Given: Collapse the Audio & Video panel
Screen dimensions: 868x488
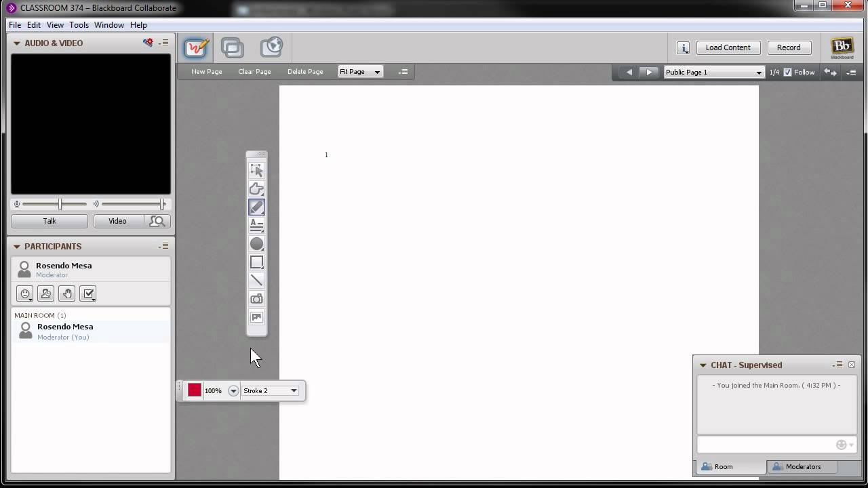Looking at the screenshot, I should (x=17, y=43).
